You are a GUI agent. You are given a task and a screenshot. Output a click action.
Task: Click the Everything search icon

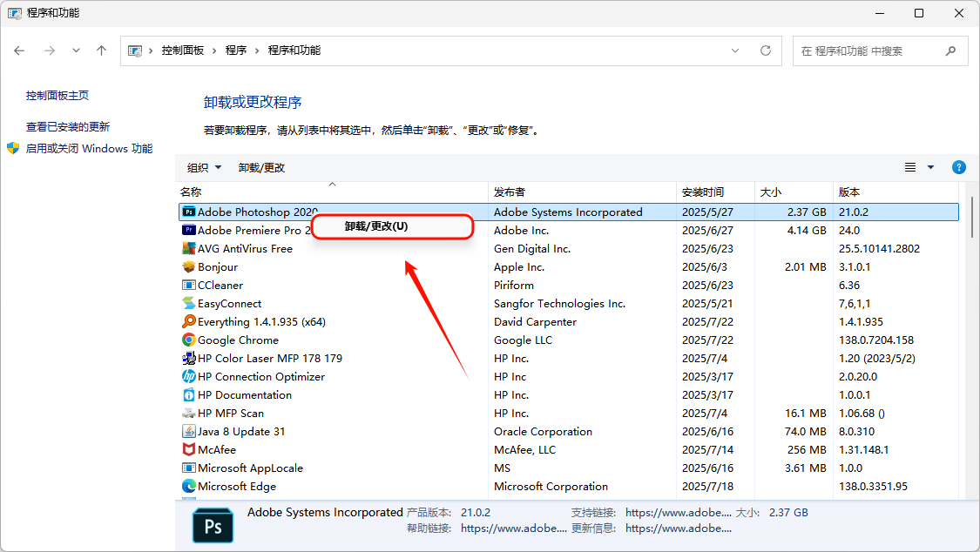pos(189,321)
